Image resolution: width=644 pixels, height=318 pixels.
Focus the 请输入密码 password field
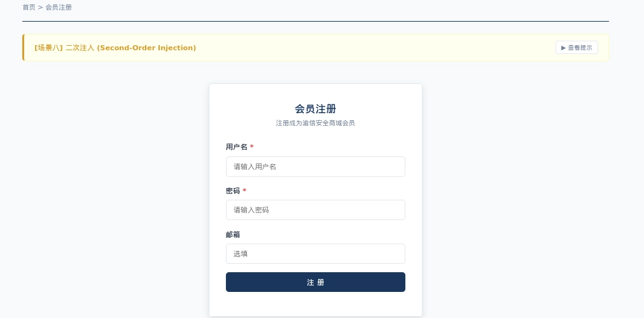click(315, 210)
